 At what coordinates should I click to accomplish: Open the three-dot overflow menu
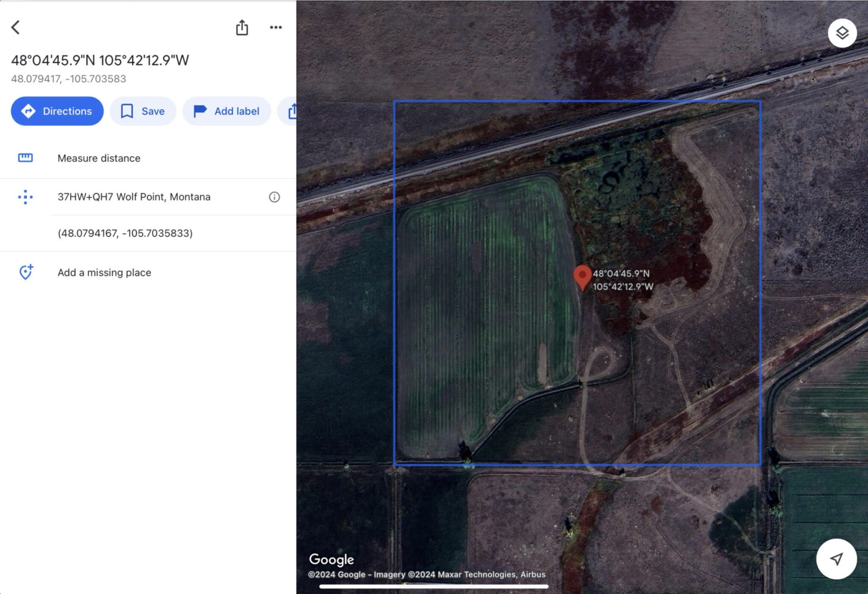276,27
